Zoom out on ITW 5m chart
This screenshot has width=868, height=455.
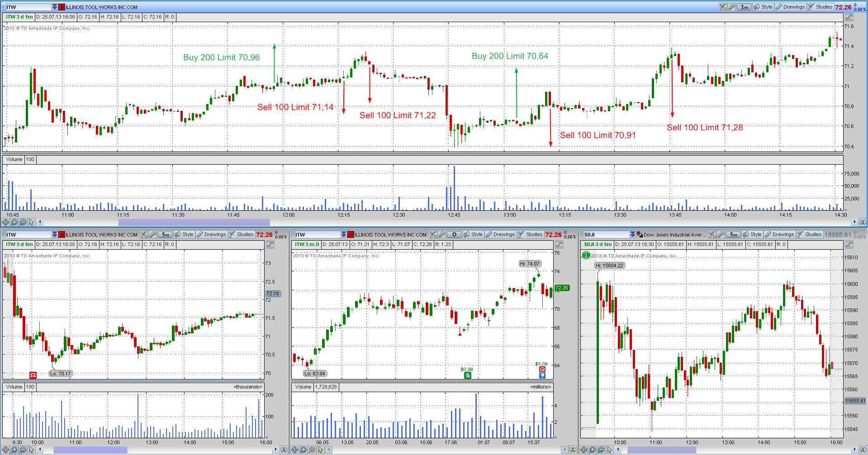pos(23,450)
